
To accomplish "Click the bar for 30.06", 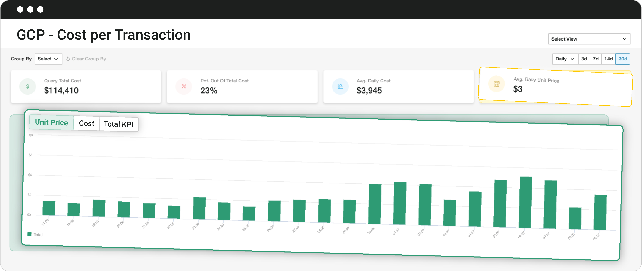I will pos(375,204).
